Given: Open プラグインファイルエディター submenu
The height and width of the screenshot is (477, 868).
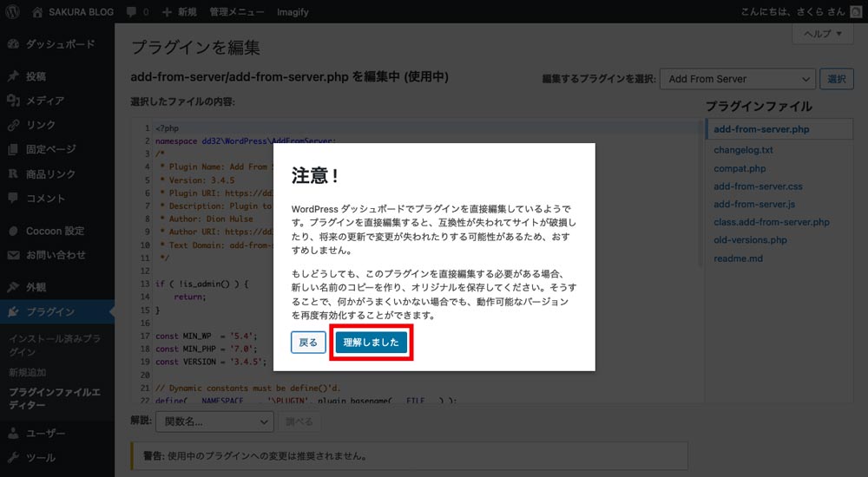Looking at the screenshot, I should click(x=55, y=398).
